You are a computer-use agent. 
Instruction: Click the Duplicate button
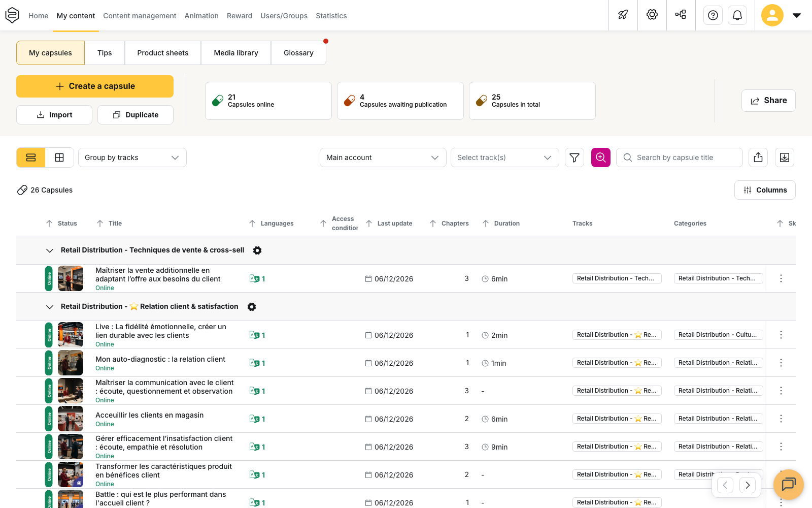pyautogui.click(x=136, y=115)
